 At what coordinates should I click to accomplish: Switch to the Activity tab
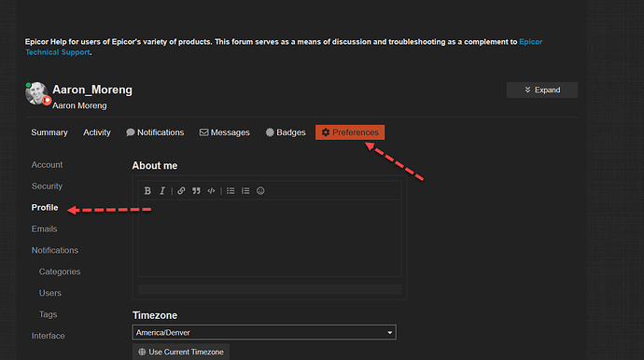pos(97,132)
